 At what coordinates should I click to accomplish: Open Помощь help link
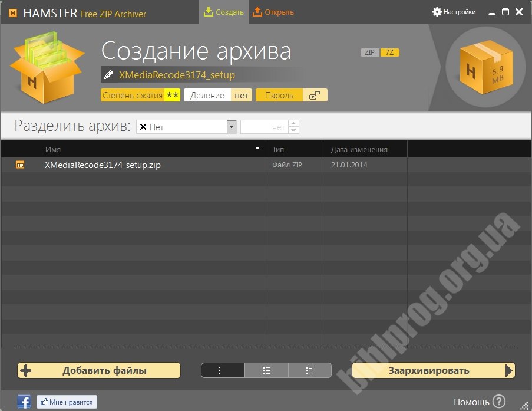471,402
